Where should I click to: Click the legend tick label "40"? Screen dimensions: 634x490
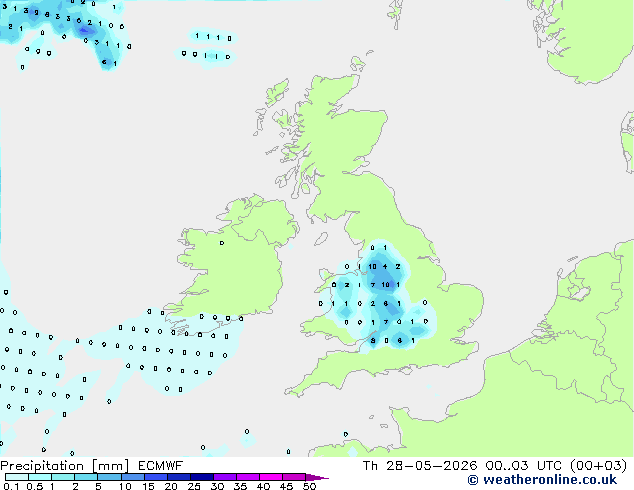pyautogui.click(x=263, y=486)
